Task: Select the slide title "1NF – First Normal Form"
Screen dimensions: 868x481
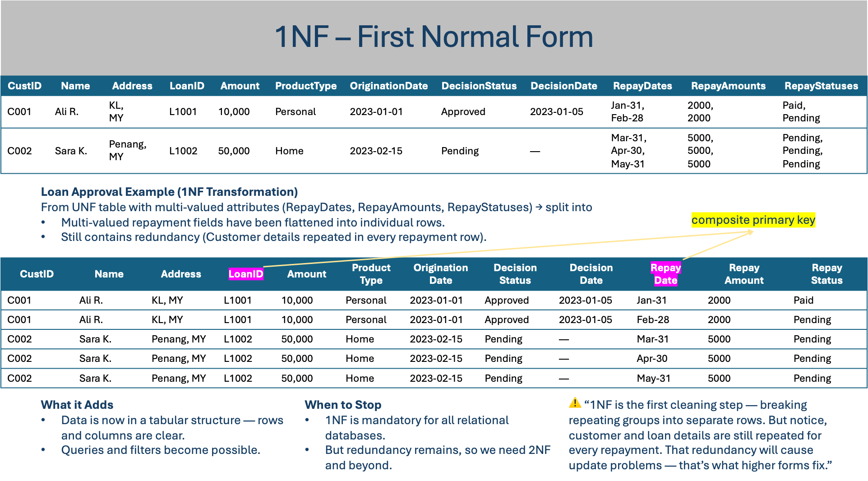Action: tap(434, 37)
